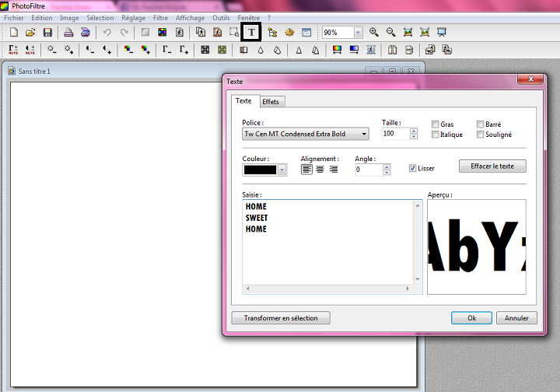The height and width of the screenshot is (392, 560).
Task: Click the Effacer le texte button
Action: (x=492, y=166)
